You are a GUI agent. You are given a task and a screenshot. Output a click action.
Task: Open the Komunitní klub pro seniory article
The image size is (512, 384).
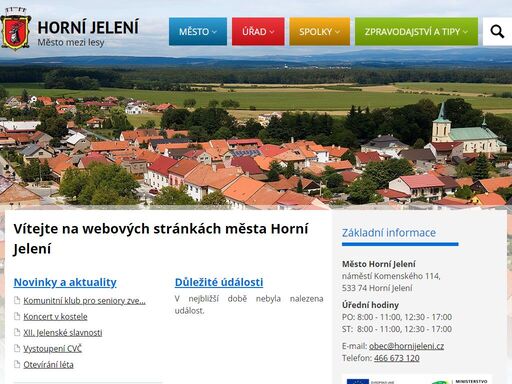click(84, 300)
